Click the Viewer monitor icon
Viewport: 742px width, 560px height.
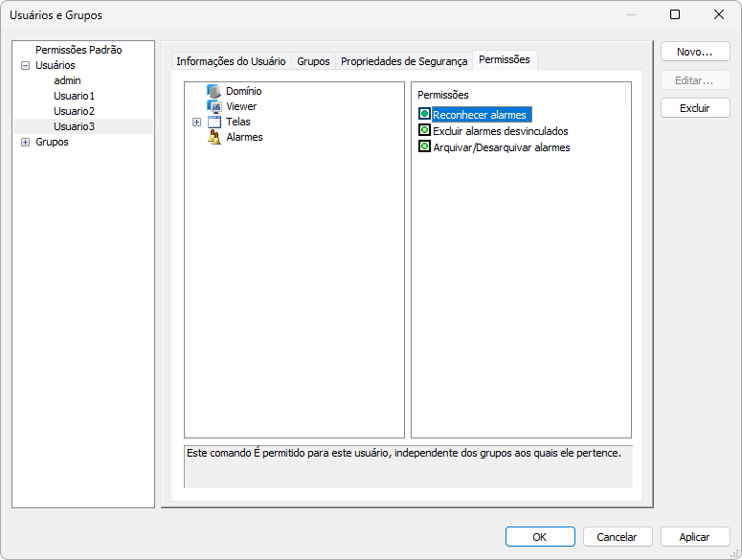[214, 106]
